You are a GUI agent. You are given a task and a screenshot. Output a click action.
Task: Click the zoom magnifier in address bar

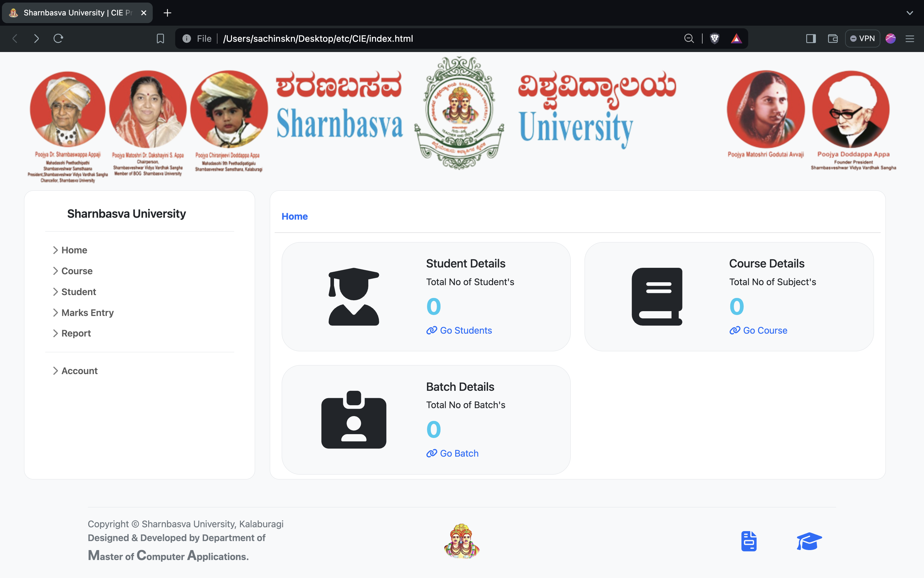point(689,39)
